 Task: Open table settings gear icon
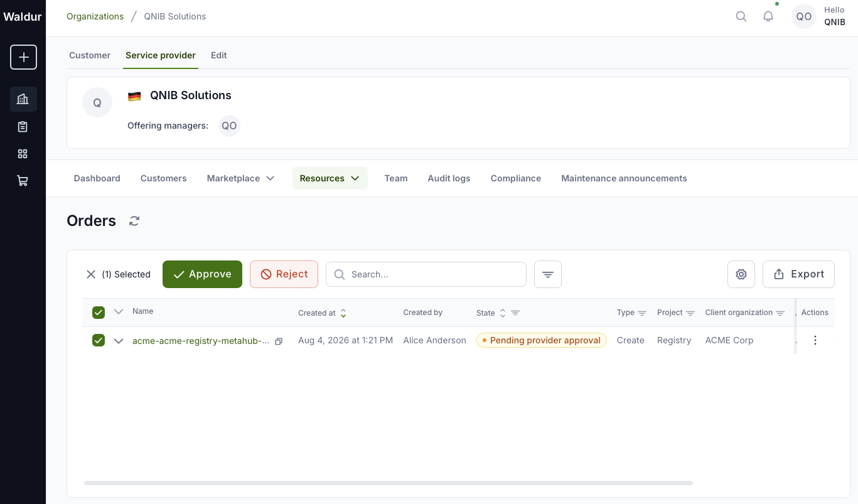741,274
